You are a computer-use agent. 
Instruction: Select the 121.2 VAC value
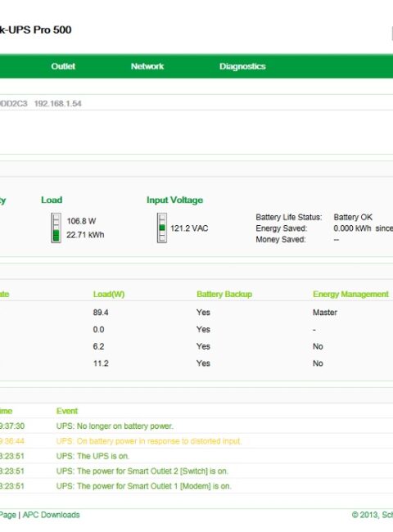[189, 228]
